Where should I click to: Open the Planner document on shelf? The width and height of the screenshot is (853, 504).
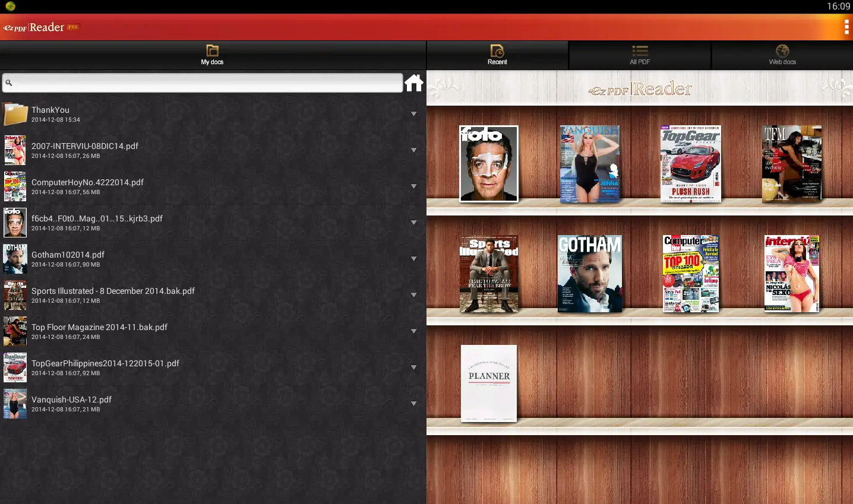[x=489, y=383]
